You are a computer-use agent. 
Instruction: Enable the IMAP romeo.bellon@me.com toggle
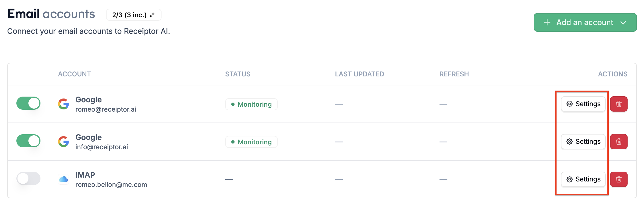coord(28,178)
